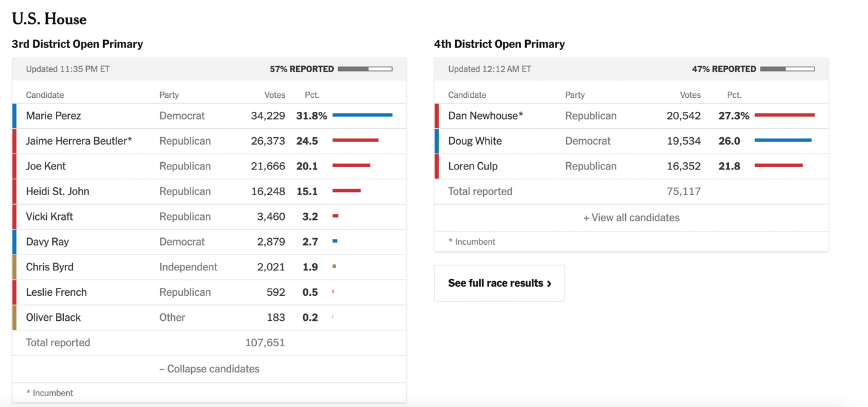
Task: Click the 57% reported progress bar
Action: click(365, 69)
